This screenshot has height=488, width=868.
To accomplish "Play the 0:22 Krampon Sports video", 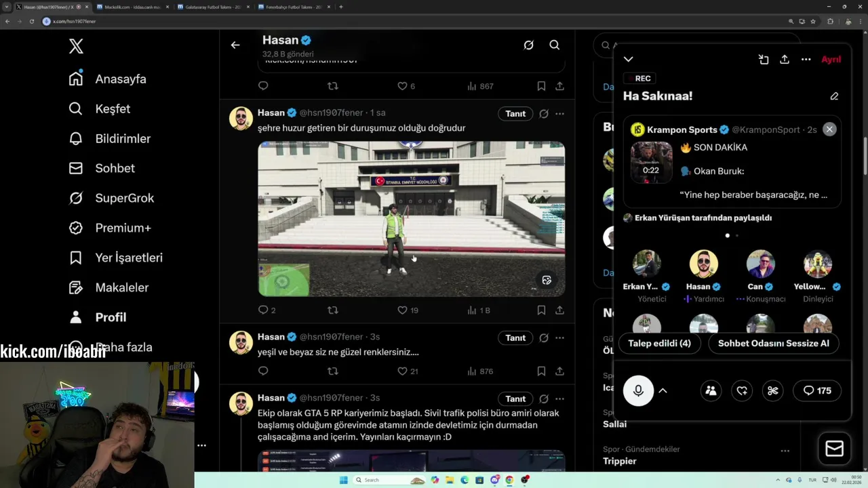I will pos(651,163).
